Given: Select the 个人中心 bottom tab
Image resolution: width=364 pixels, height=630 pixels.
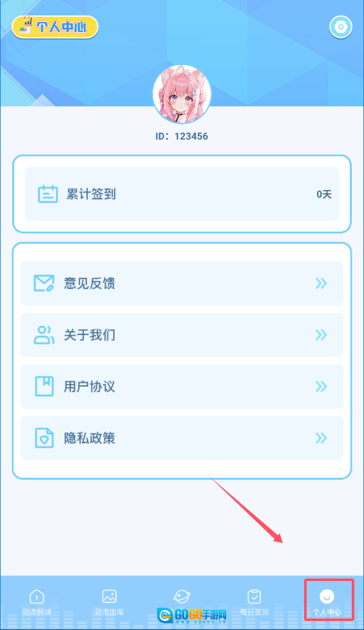Looking at the screenshot, I should [327, 602].
